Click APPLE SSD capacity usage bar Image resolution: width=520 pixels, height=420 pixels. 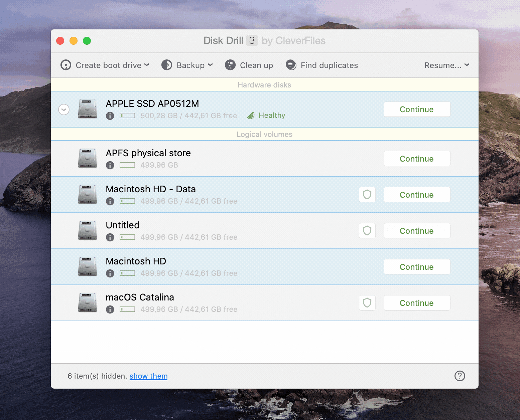pyautogui.click(x=127, y=116)
